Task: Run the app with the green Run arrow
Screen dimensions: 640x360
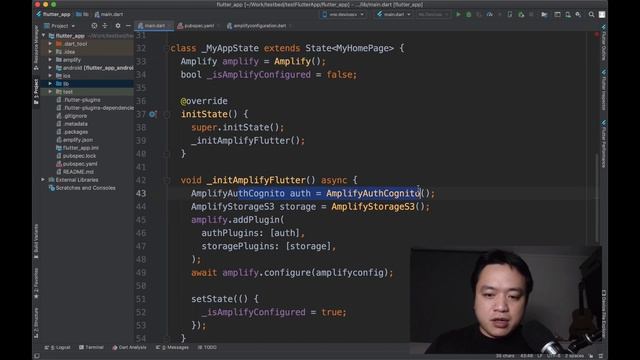Action: pyautogui.click(x=458, y=14)
